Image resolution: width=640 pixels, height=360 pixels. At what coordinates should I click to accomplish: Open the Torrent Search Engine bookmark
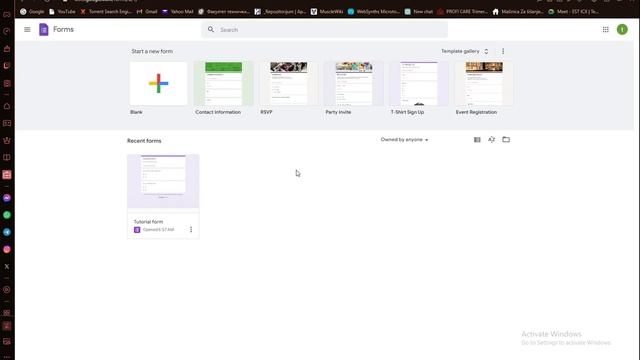pyautogui.click(x=106, y=11)
